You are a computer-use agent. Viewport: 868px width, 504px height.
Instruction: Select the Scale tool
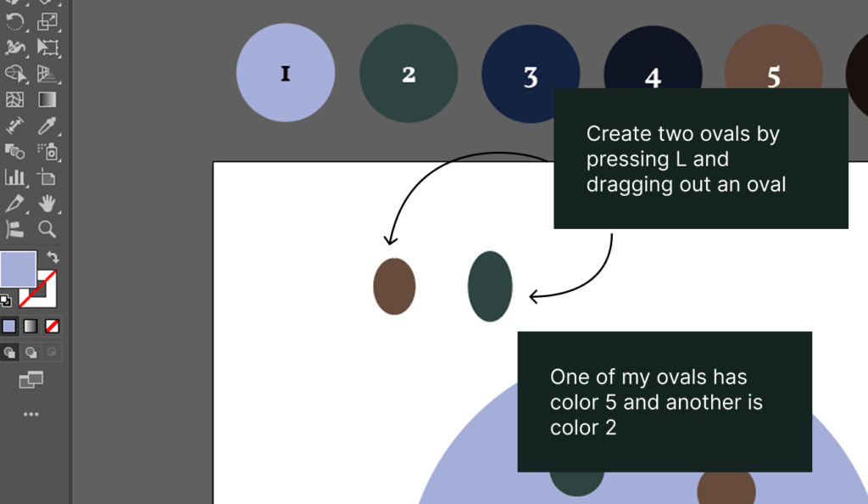tap(47, 21)
